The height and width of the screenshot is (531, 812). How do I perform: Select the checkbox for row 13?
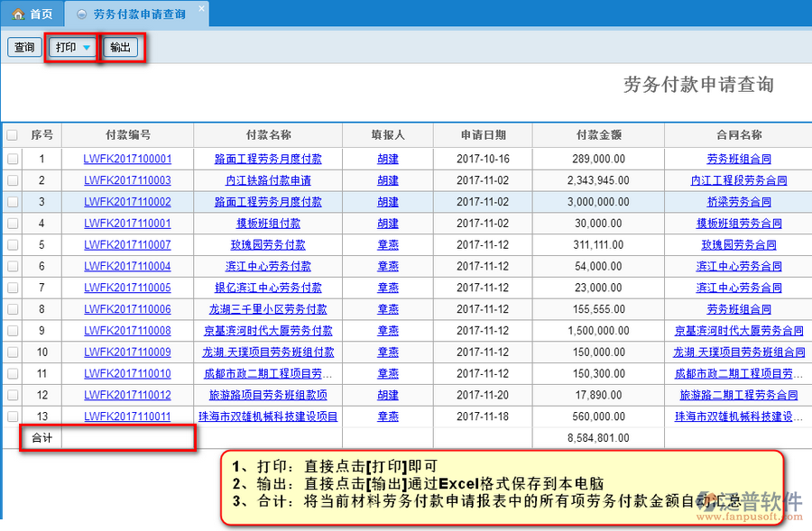point(12,417)
